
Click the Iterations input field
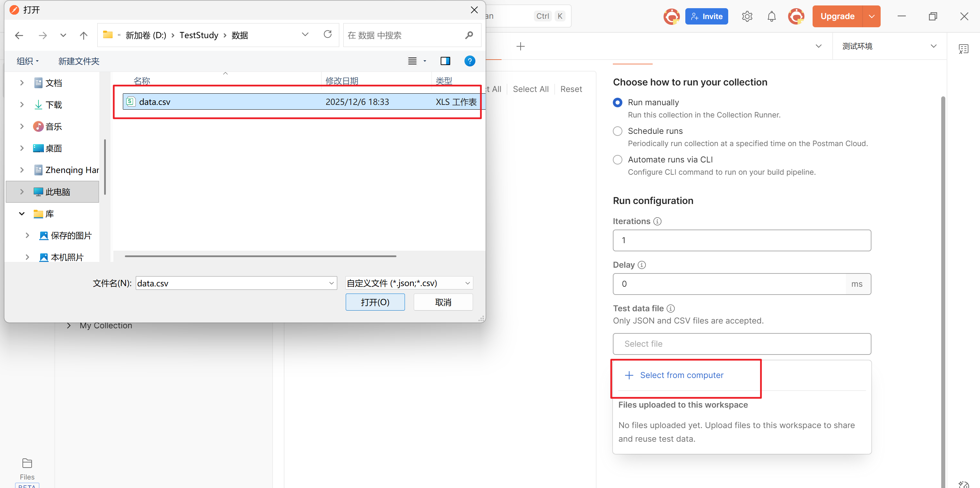coord(741,240)
